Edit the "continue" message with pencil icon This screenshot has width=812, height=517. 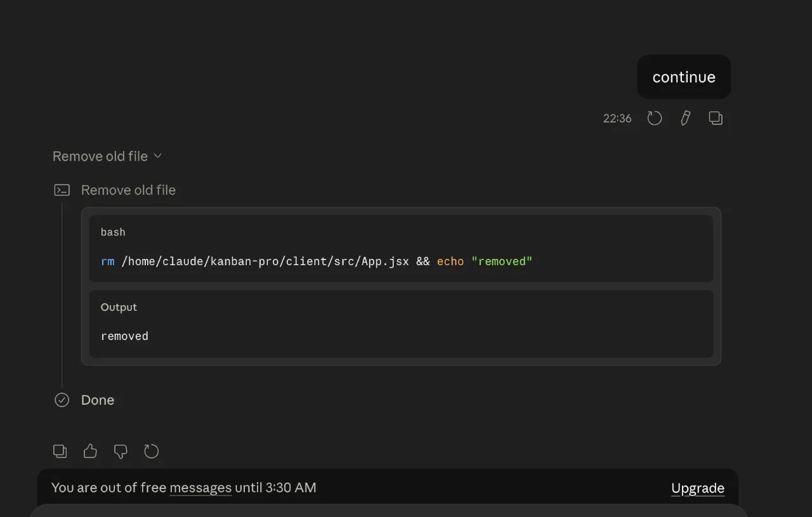point(685,118)
